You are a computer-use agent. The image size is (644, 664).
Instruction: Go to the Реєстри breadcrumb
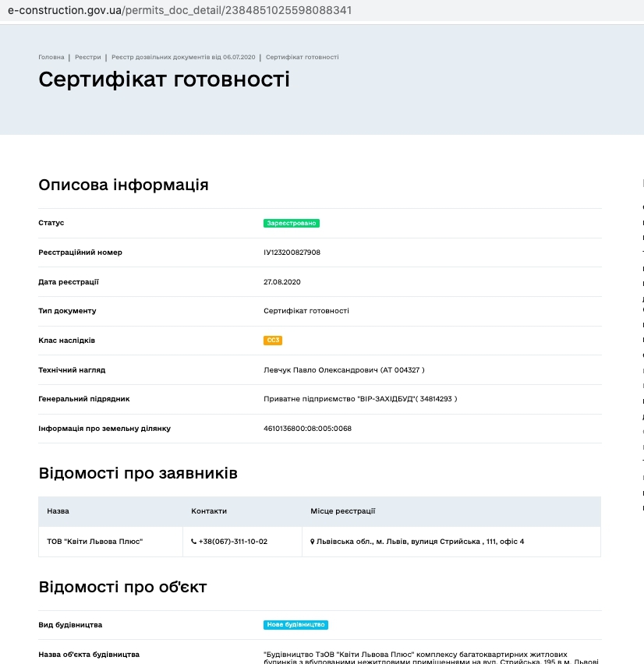pos(88,57)
